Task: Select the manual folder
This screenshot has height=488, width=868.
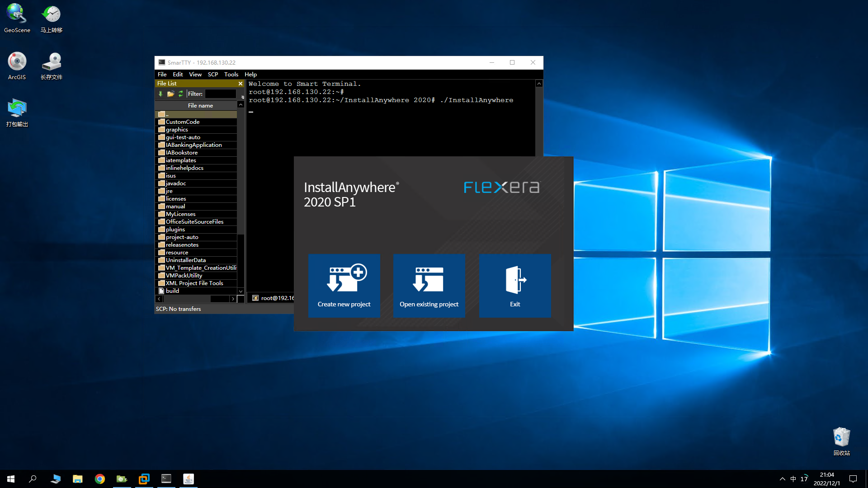Action: click(x=196, y=206)
